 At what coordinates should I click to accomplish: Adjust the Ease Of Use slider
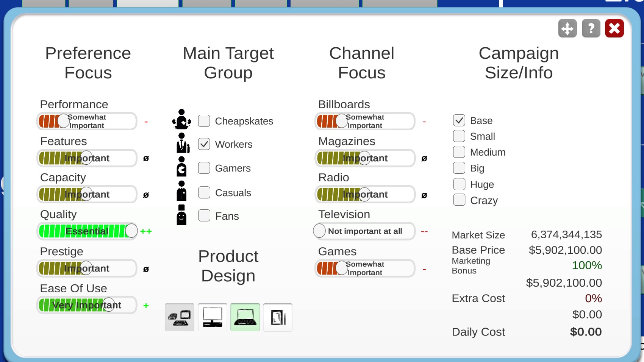[x=87, y=305]
